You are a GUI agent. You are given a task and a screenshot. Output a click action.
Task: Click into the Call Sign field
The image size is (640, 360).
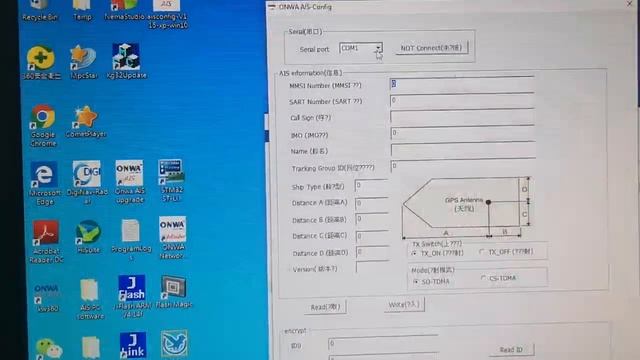tap(462, 117)
